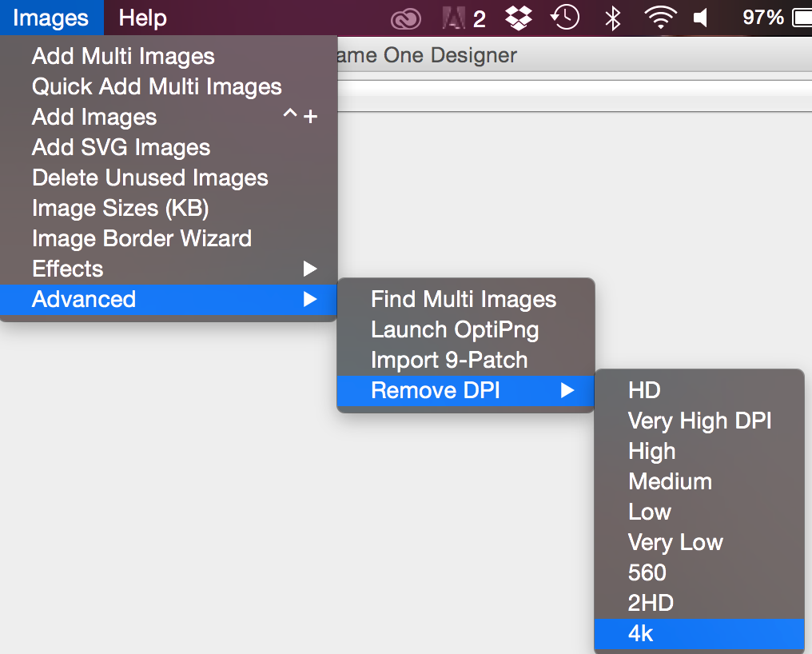
Task: Choose "Import 9-Patch"
Action: pyautogui.click(x=448, y=360)
